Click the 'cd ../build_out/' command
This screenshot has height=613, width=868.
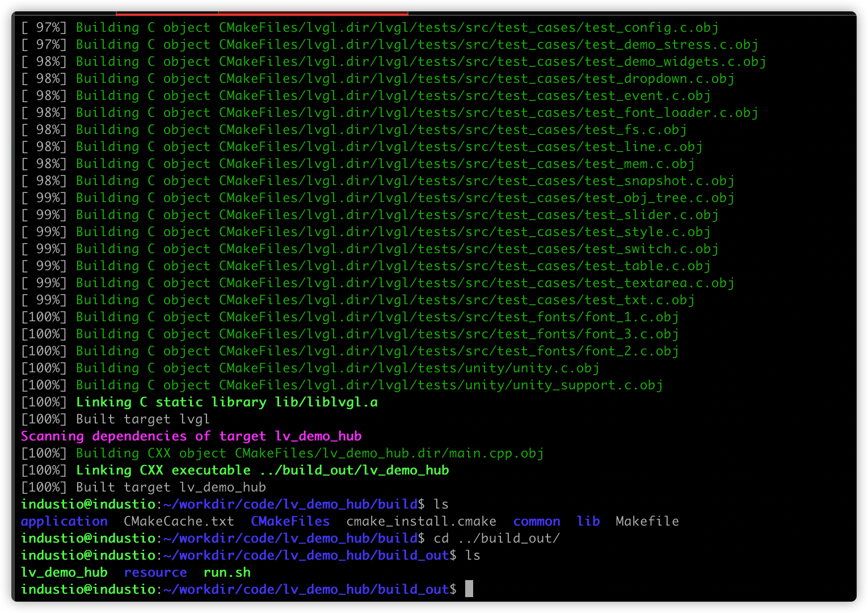click(x=496, y=538)
